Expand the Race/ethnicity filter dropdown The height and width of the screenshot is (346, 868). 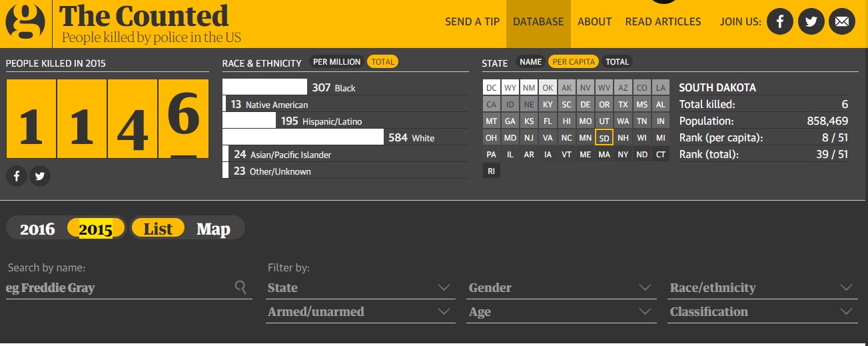[x=761, y=288]
